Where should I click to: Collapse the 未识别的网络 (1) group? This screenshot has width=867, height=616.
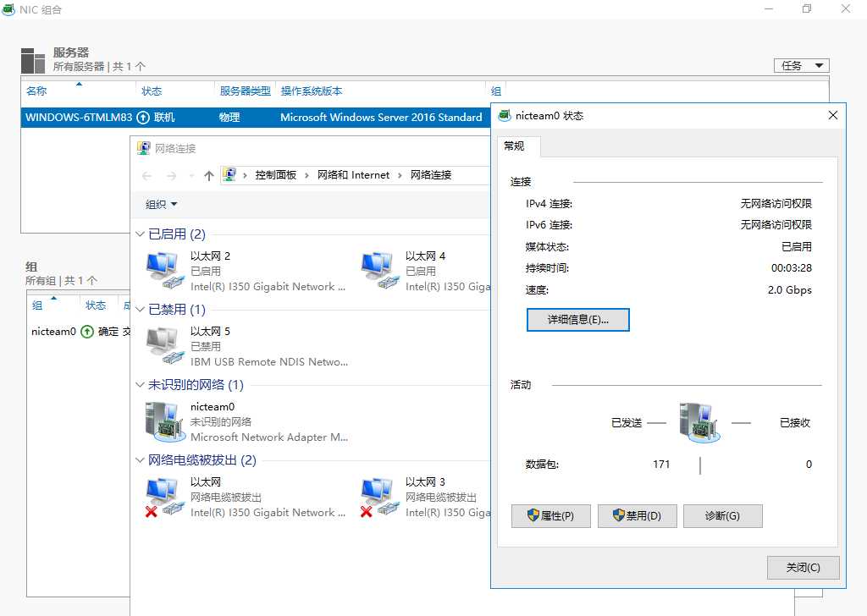[x=140, y=385]
